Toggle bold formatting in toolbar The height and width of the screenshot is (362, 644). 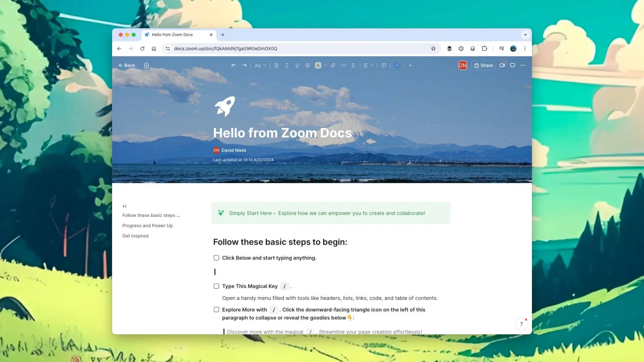(x=276, y=65)
